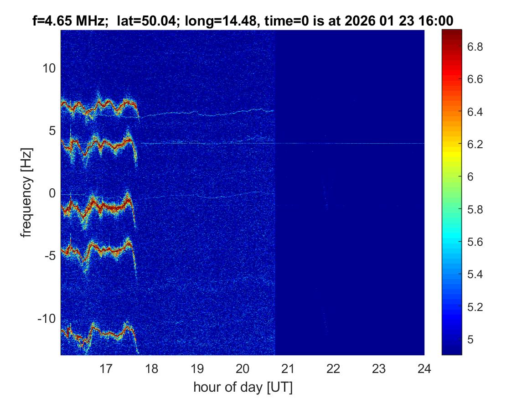
Task: Select the 18 tick on the hour axis
Action: tap(151, 368)
